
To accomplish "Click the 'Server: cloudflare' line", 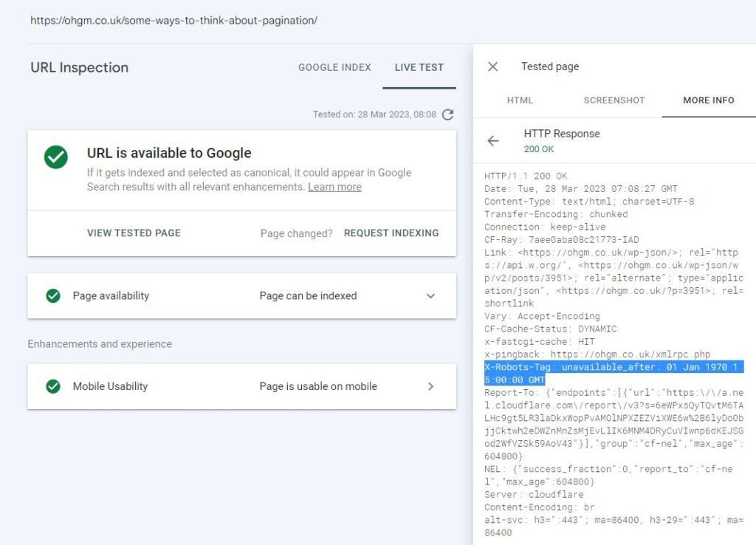I will tap(534, 494).
